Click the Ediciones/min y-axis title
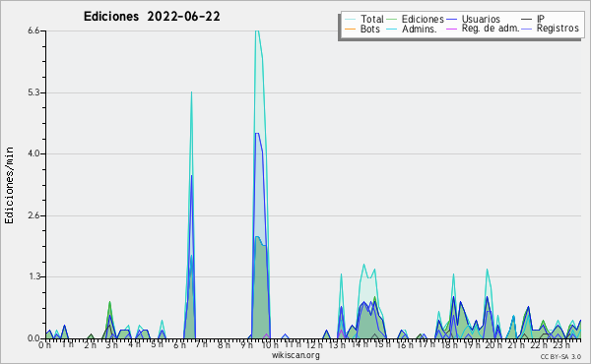The height and width of the screenshot is (364, 591). [9, 186]
